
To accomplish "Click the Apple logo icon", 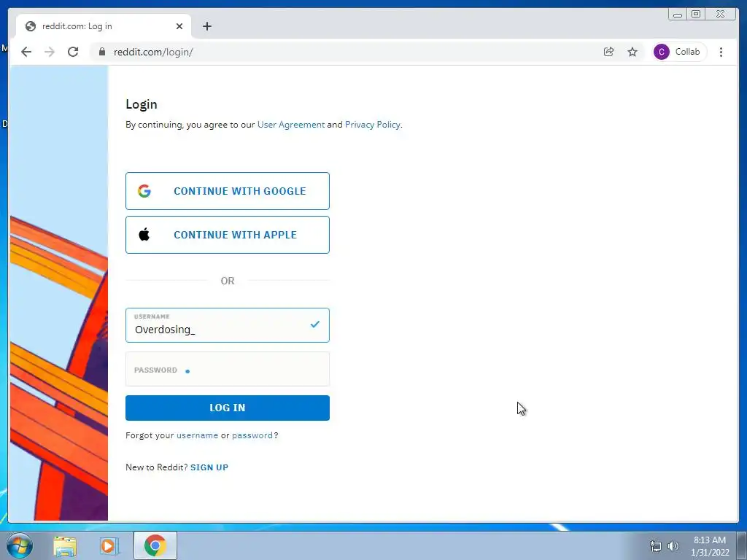I will coord(144,234).
